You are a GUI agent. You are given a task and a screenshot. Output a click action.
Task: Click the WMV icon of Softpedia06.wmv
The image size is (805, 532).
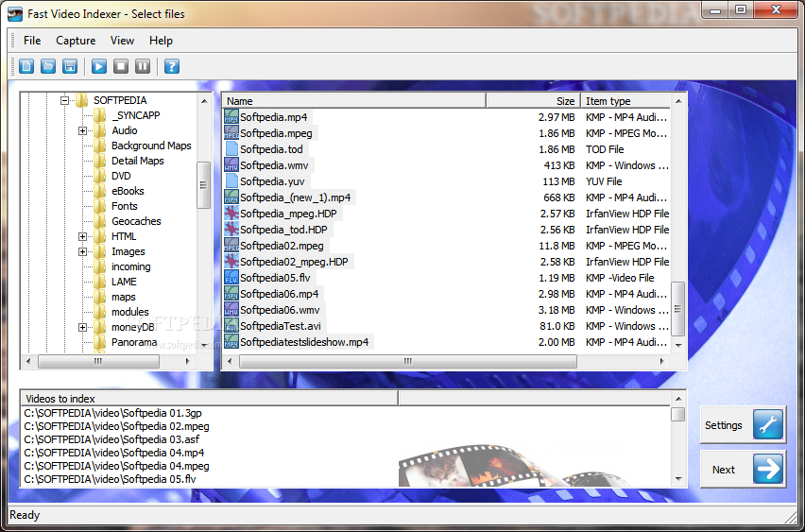tap(231, 310)
